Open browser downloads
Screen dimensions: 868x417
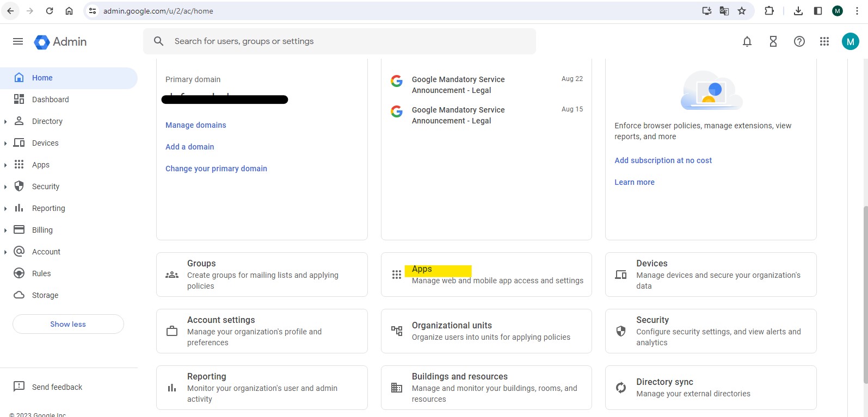tap(798, 11)
